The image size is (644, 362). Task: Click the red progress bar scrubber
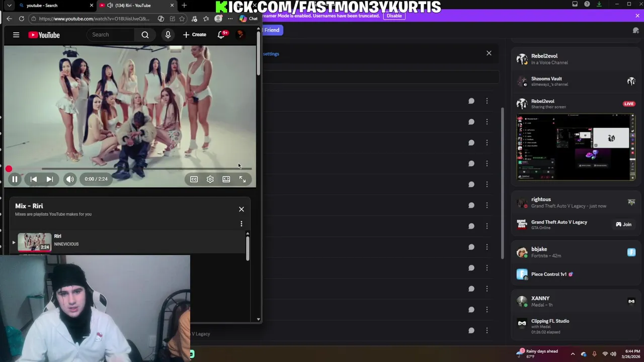coord(9,169)
